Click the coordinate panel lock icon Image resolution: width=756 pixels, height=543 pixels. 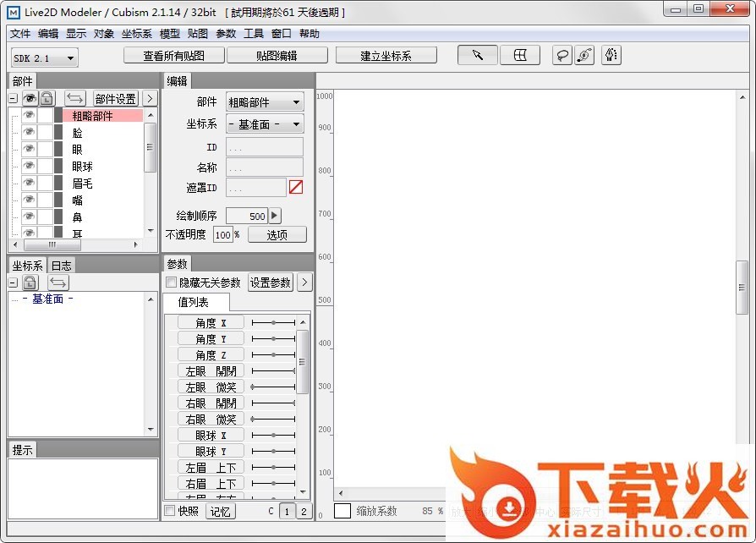(30, 282)
